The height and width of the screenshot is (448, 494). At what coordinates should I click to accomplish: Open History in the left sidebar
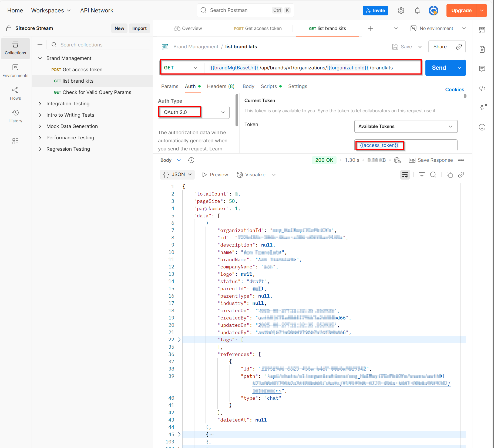(15, 116)
